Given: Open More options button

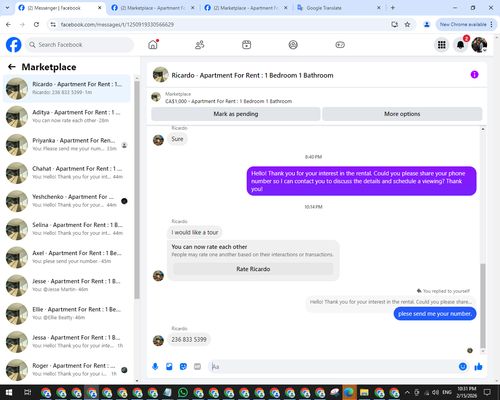Looking at the screenshot, I should tap(402, 114).
